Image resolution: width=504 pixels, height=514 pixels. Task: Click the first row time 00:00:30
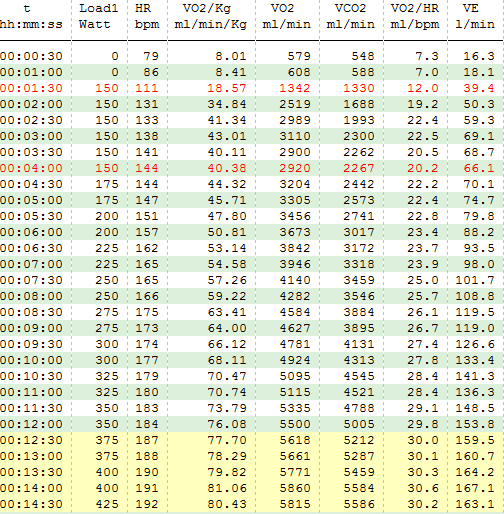coord(31,56)
